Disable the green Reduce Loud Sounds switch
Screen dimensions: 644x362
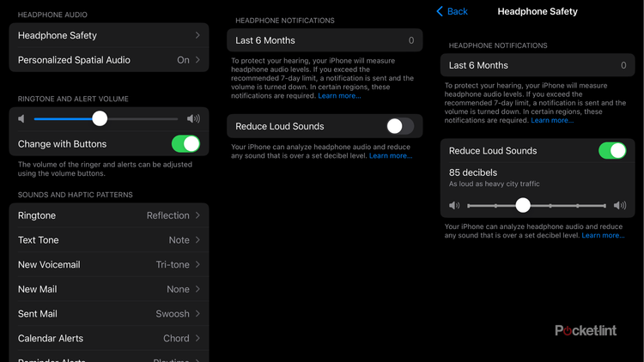point(612,151)
